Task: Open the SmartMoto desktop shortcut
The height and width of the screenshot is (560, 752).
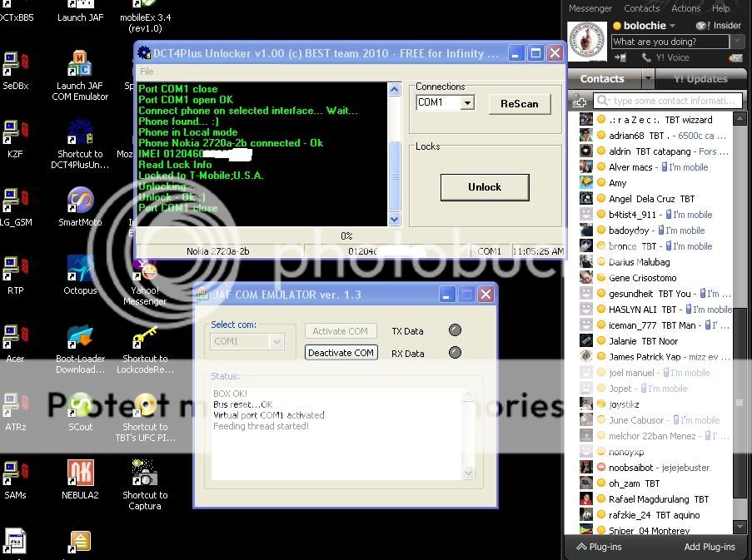Action: pyautogui.click(x=80, y=202)
